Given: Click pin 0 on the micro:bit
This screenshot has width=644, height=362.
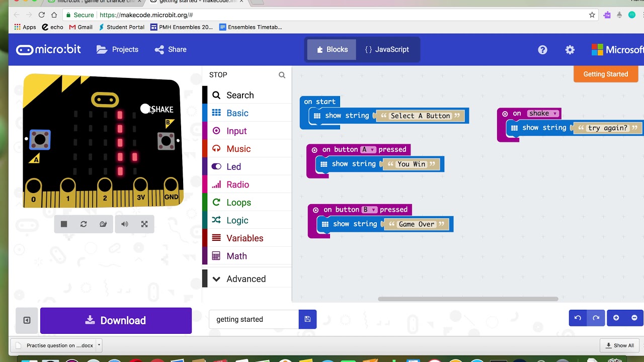Looking at the screenshot, I should click(x=34, y=192).
